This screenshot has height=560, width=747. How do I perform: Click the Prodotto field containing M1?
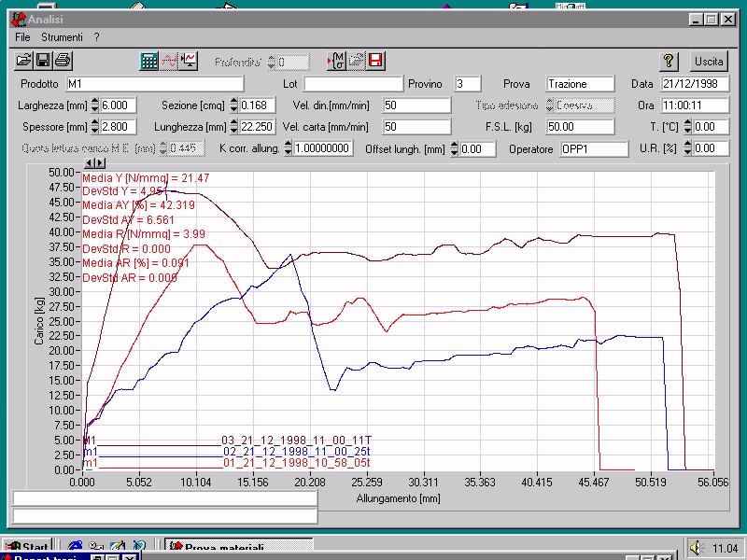point(154,84)
